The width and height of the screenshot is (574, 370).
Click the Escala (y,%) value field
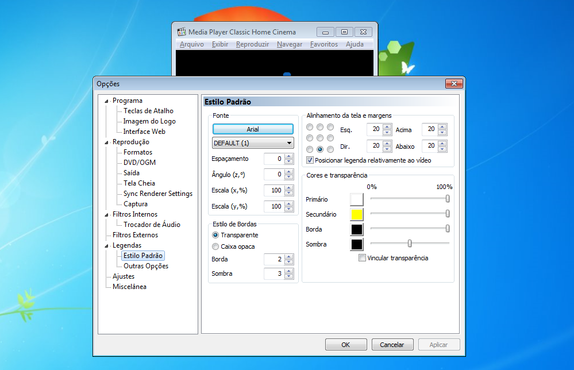[274, 206]
